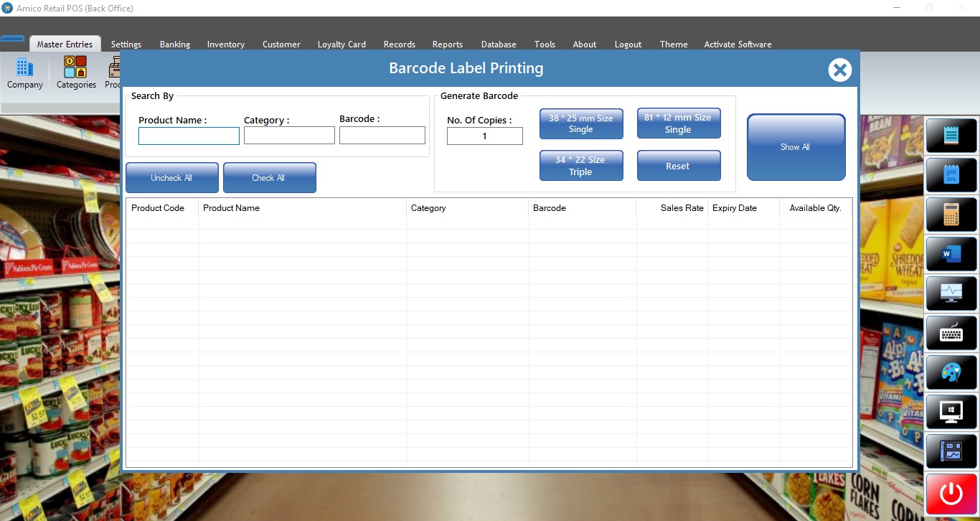Open the topmost notepad sidebar icon
Screen dimensions: 980x521
point(951,136)
